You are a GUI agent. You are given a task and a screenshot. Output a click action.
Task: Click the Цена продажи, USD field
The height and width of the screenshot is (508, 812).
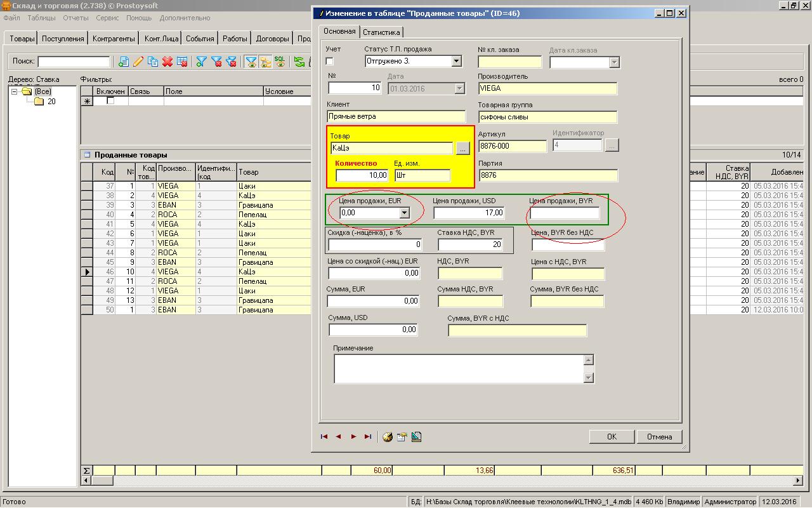tap(469, 213)
